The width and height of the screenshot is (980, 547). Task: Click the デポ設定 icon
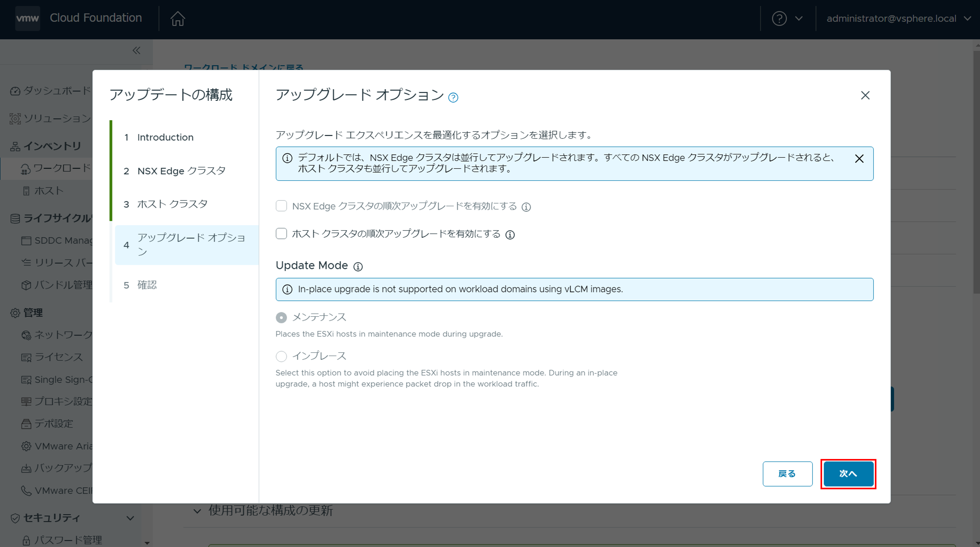[x=26, y=424]
